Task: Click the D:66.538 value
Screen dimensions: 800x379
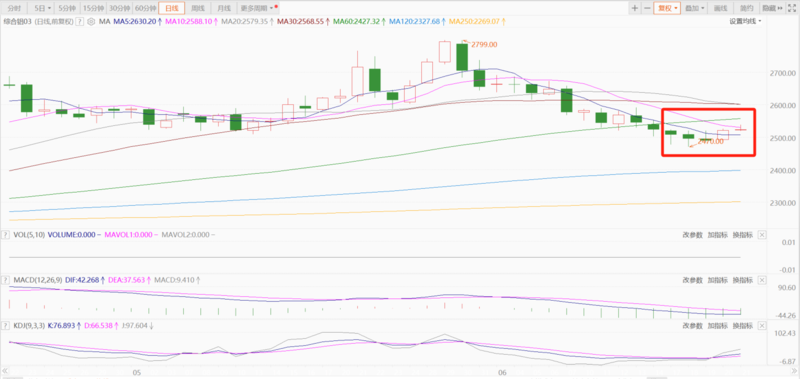Action: 97,325
